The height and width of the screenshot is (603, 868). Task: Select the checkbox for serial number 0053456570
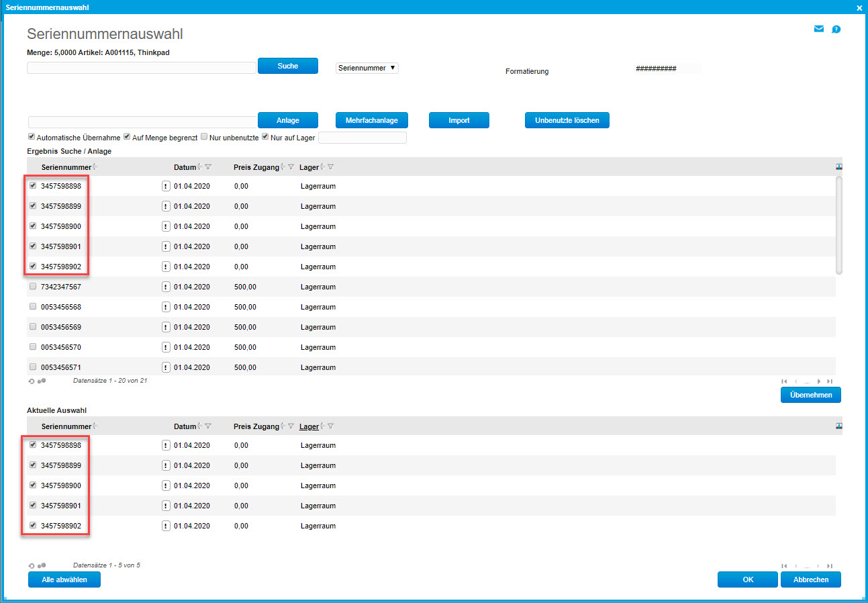coord(33,347)
